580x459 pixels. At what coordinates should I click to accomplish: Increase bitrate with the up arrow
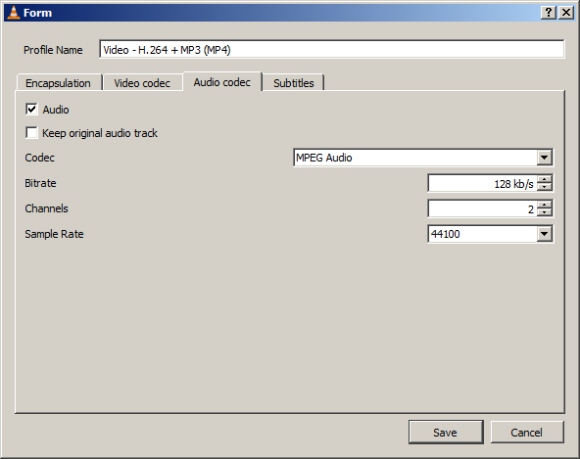(x=544, y=179)
